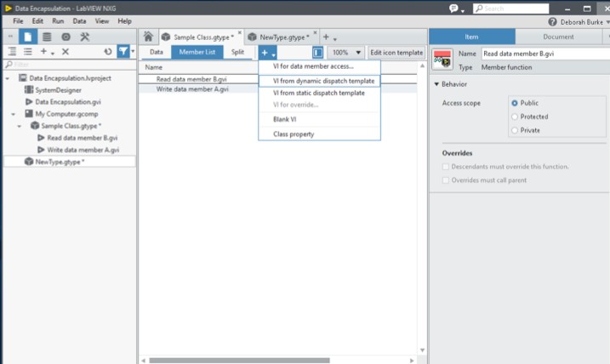Click the Sample Class cube icon in tree

tap(35, 126)
